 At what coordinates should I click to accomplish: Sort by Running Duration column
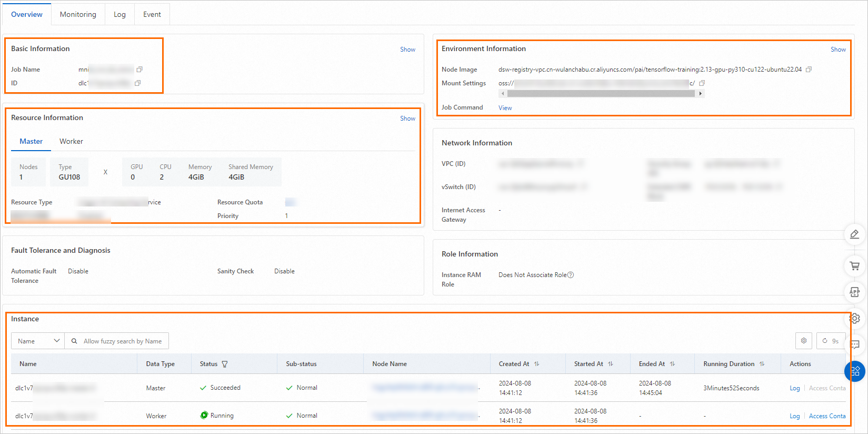point(762,364)
